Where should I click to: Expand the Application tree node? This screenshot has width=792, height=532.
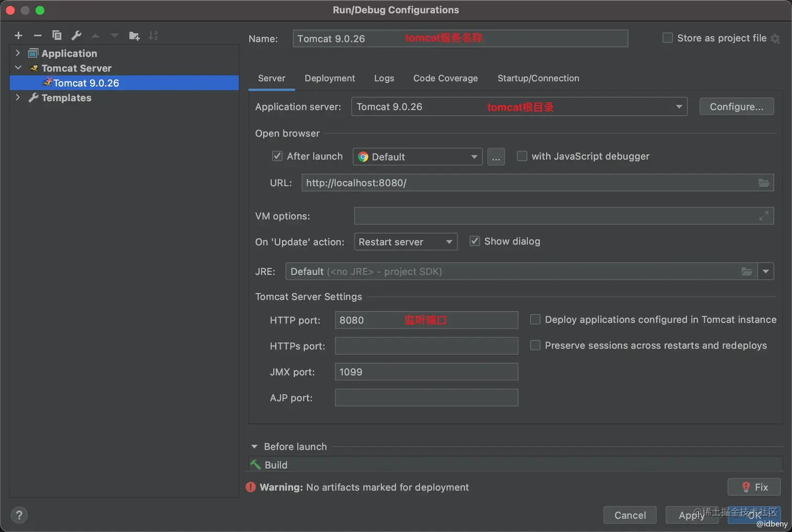(x=18, y=53)
